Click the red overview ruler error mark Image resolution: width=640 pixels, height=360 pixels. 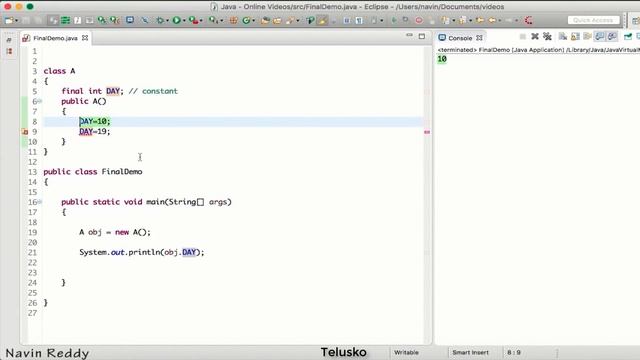coord(427,132)
